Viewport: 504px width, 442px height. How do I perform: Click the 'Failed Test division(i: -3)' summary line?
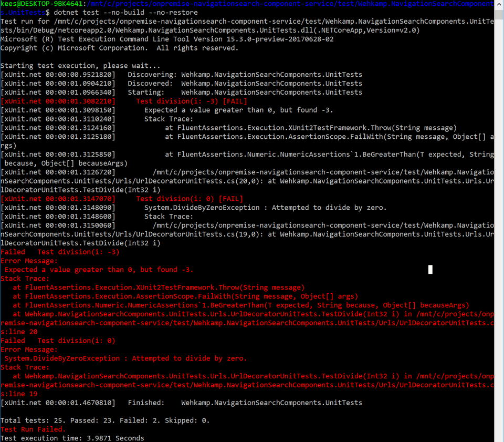coord(60,252)
